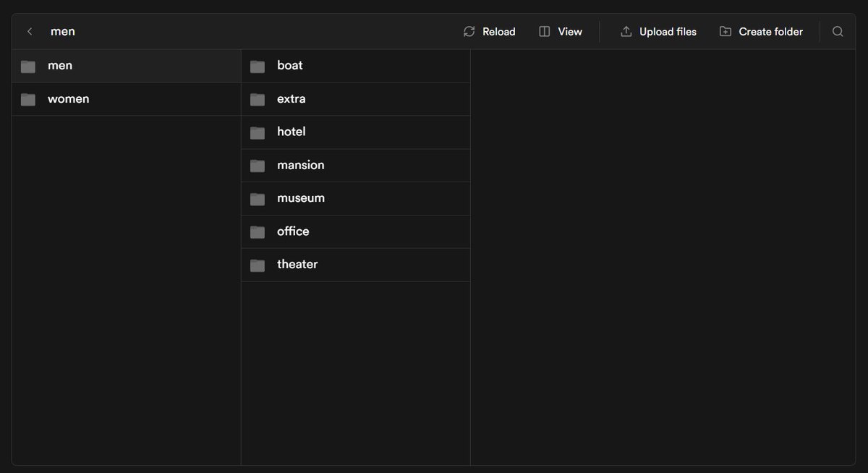The image size is (868, 473).
Task: Reload the file listing
Action: 490,32
